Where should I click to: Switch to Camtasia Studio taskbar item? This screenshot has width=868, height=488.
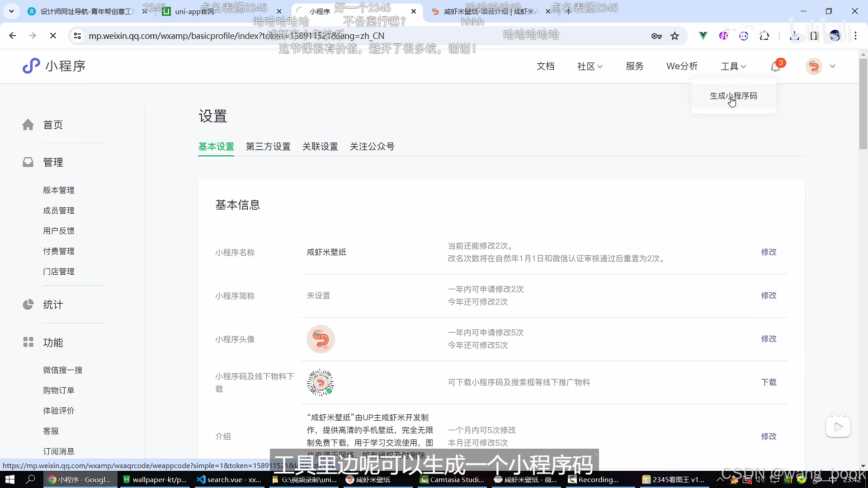click(453, 479)
